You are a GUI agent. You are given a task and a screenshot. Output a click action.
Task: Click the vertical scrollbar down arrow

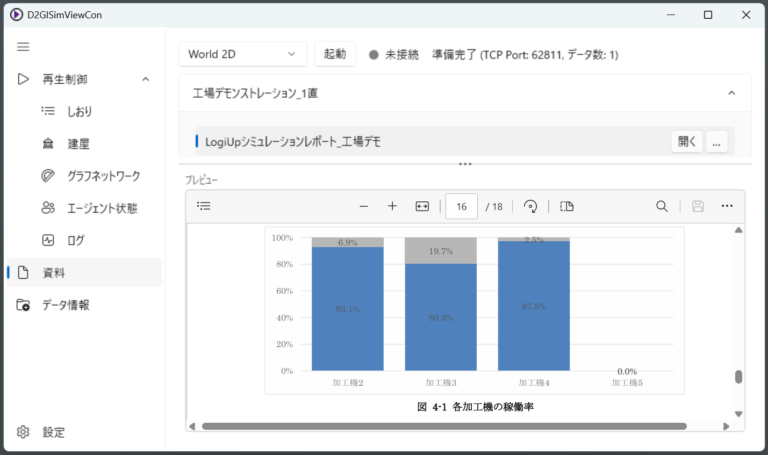739,414
